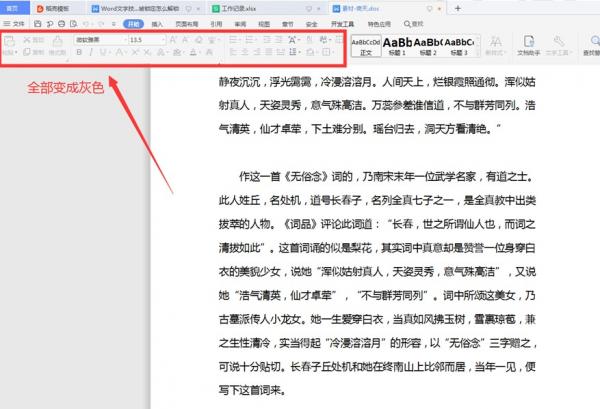This screenshot has height=409, width=600.
Task: Click the text line starting 静夜沉沉
Action: (x=377, y=81)
